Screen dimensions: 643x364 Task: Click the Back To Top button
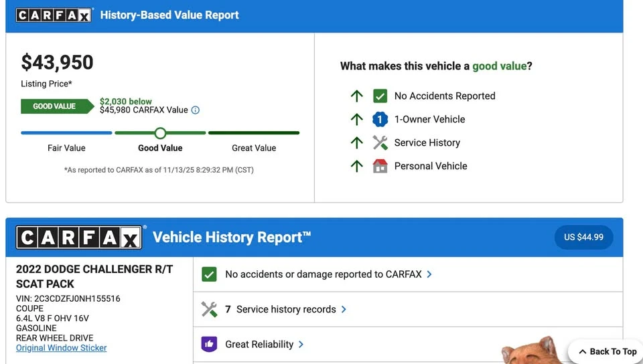pyautogui.click(x=608, y=351)
